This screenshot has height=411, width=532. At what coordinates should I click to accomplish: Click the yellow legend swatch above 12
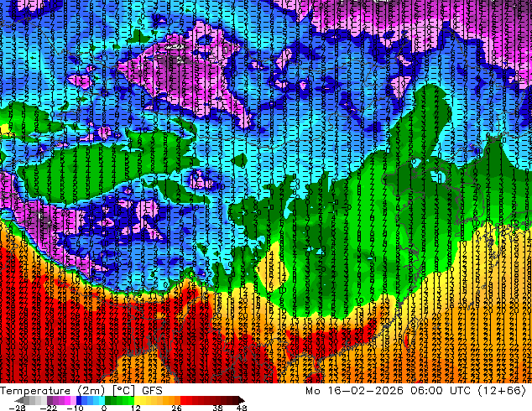(137, 400)
